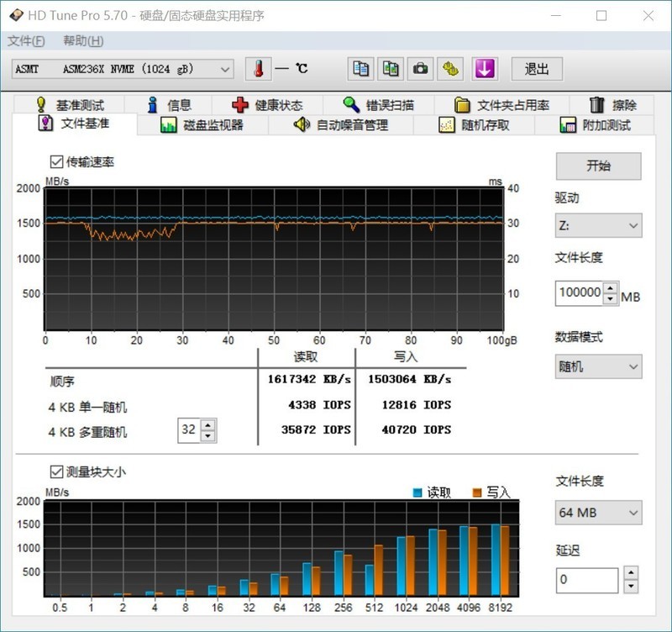Increase queue depth with the 32 stepper
672x632 pixels.
click(207, 425)
